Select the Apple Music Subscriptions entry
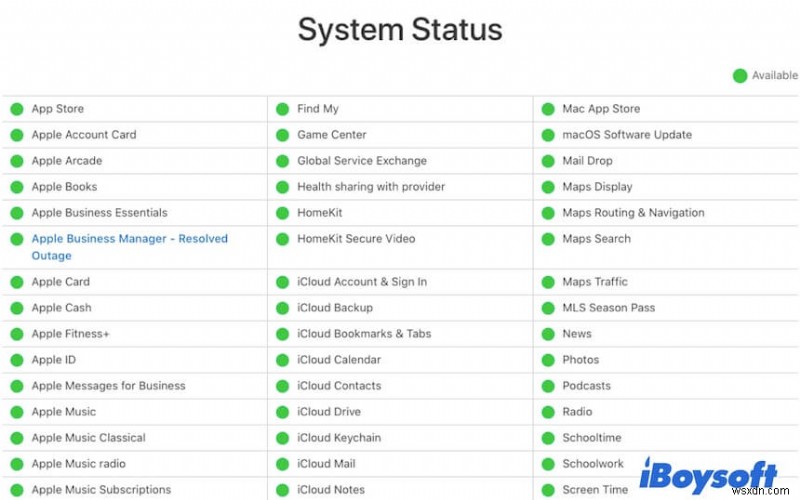 pyautogui.click(x=102, y=490)
